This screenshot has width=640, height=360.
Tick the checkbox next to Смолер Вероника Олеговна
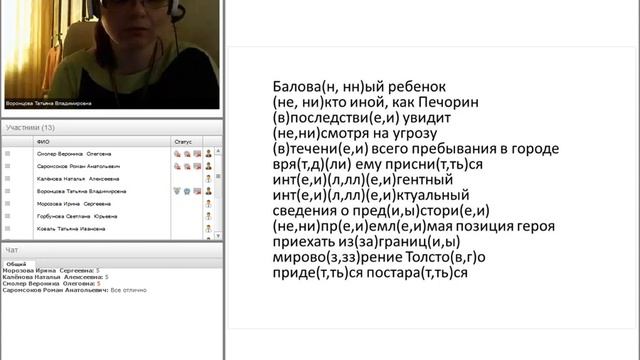[x=7, y=153]
